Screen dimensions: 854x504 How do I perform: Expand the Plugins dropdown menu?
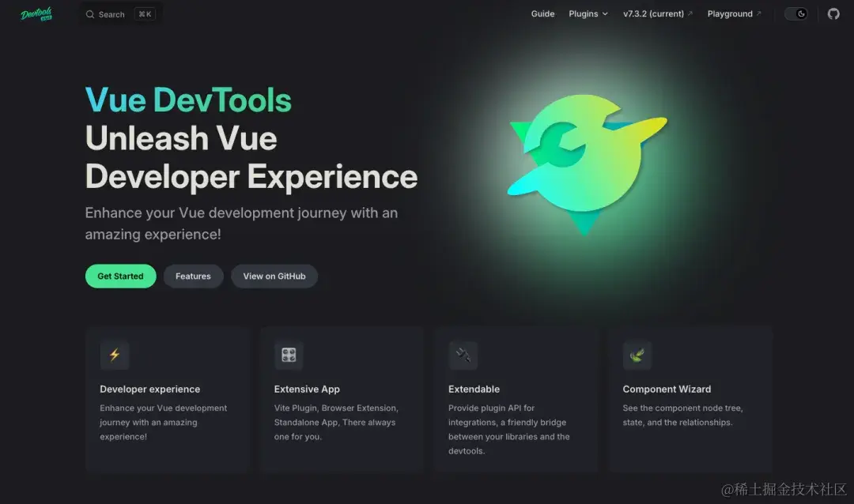click(588, 13)
